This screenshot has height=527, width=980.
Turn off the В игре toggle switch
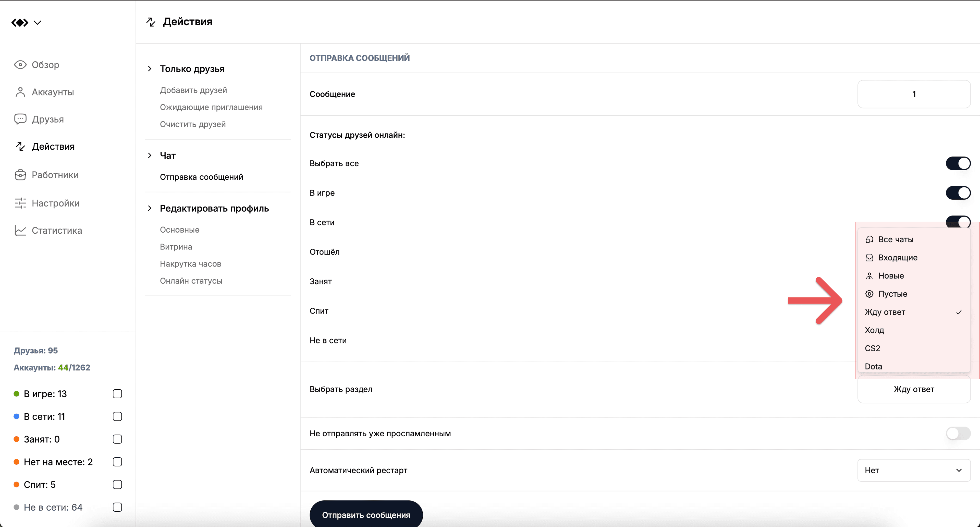coord(958,193)
